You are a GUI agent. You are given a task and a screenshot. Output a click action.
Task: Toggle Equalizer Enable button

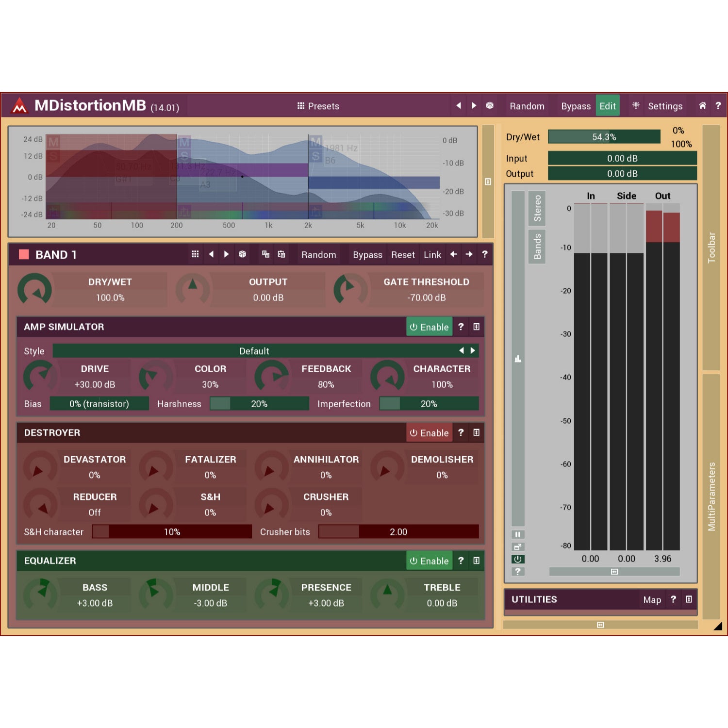tap(430, 561)
